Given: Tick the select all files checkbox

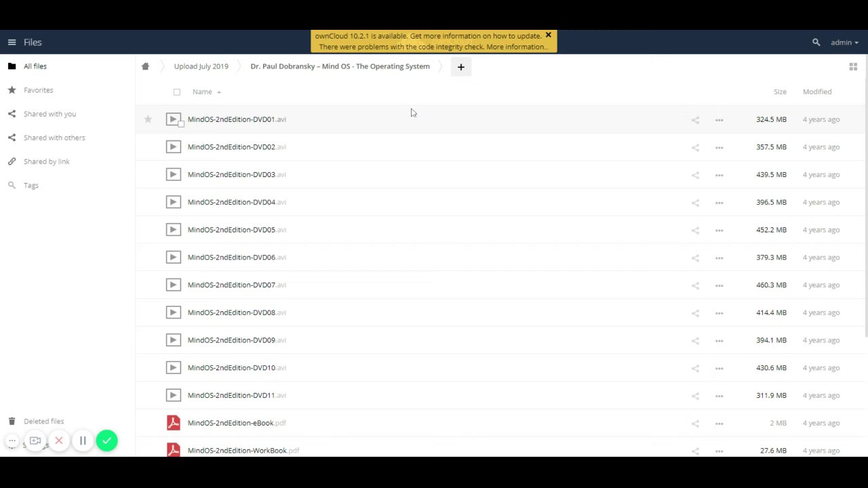Looking at the screenshot, I should coord(176,91).
